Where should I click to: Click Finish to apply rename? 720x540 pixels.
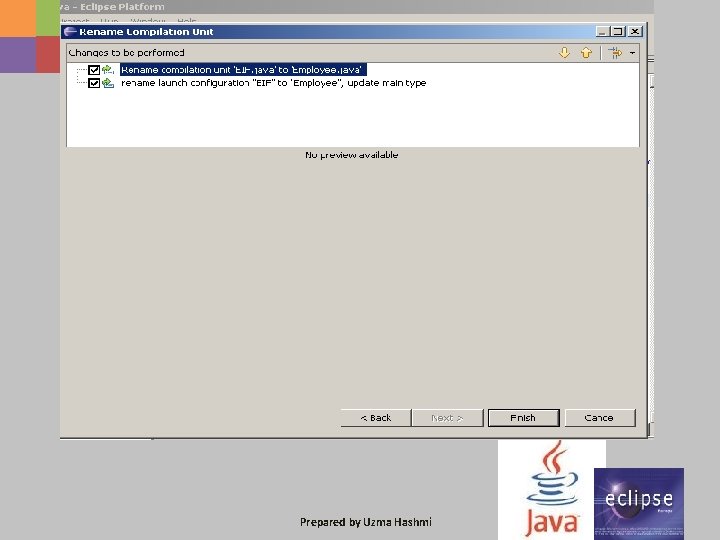[523, 418]
